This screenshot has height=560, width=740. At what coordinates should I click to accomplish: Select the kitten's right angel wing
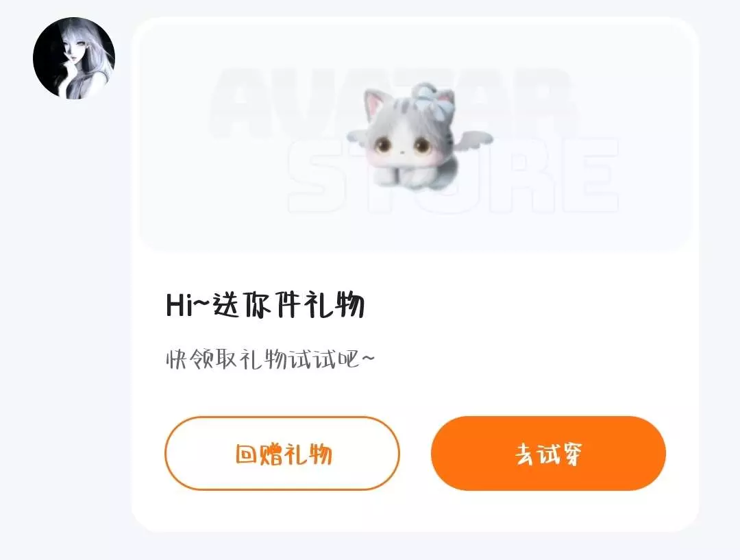pyautogui.click(x=474, y=138)
